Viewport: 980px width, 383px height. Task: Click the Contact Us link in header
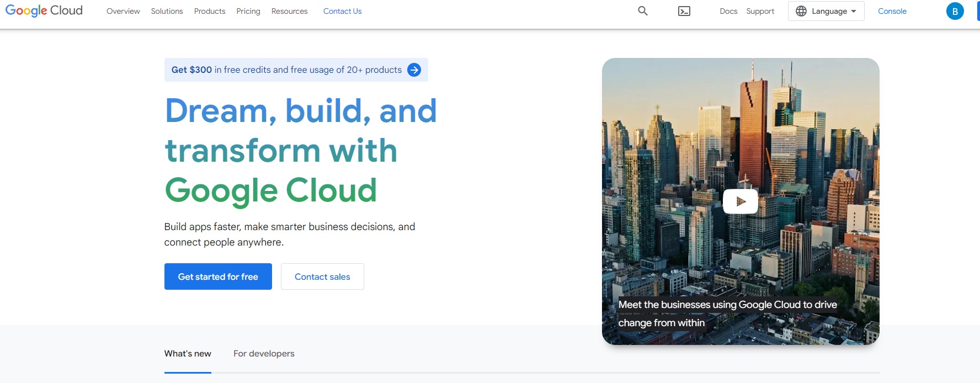point(342,11)
